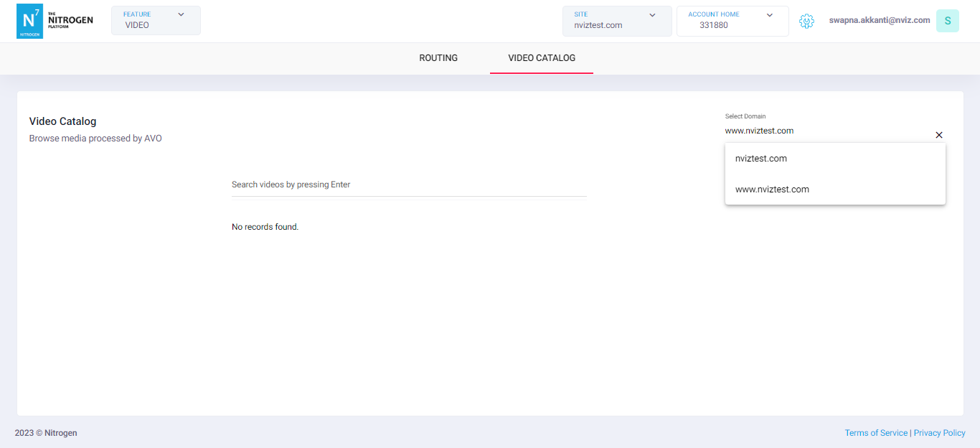
Task: Select www.nviztest.com from the domain list
Action: click(772, 189)
